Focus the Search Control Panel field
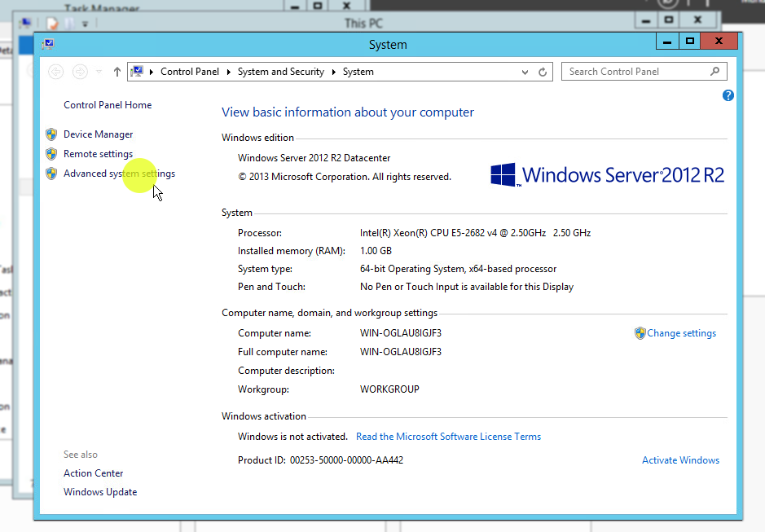The image size is (765, 532). pos(635,72)
